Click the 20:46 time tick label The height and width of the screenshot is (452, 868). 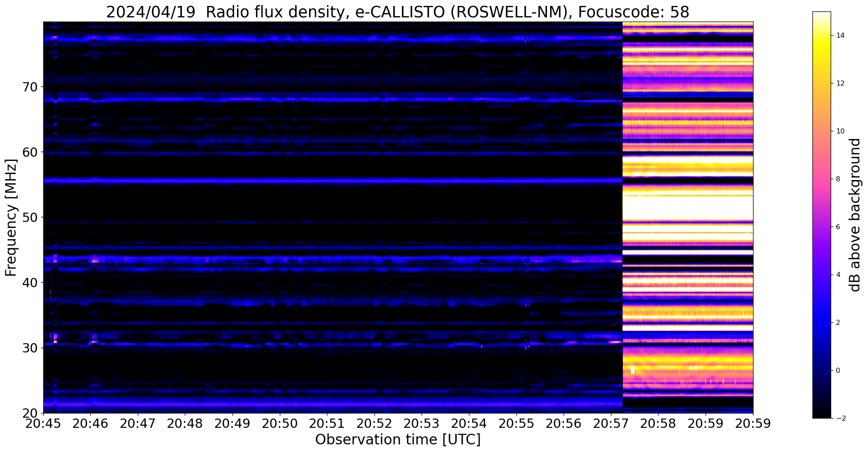pos(90,423)
